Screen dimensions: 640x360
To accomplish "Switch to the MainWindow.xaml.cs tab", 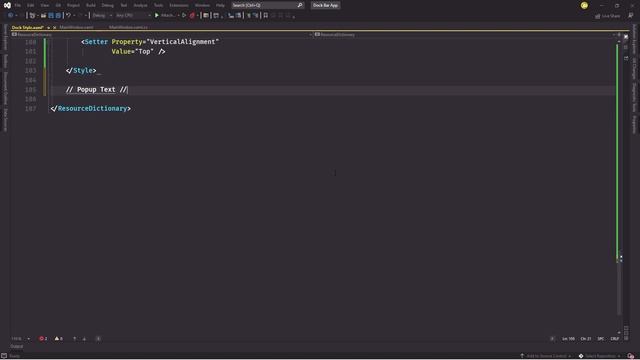I will tap(128, 27).
